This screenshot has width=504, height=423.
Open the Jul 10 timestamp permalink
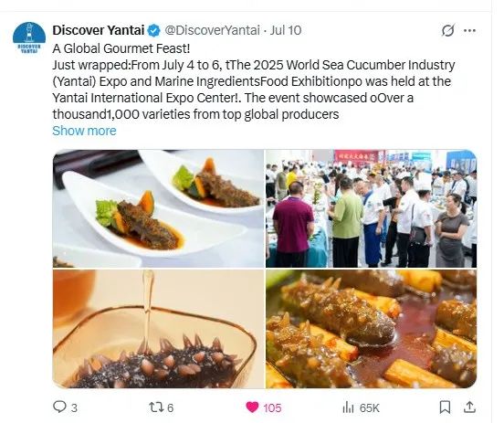(x=286, y=30)
